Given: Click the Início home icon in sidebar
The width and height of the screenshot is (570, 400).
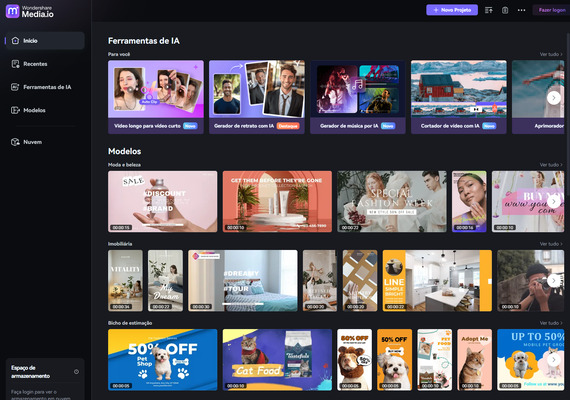Looking at the screenshot, I should [x=15, y=41].
